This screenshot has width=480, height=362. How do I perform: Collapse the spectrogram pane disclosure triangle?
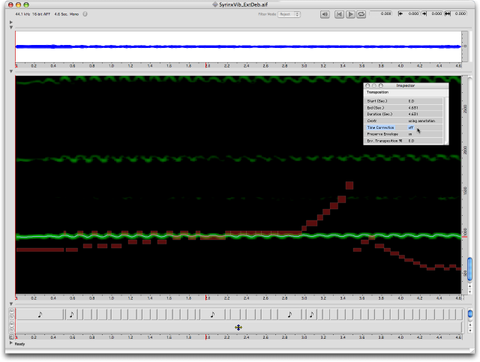coord(11,71)
